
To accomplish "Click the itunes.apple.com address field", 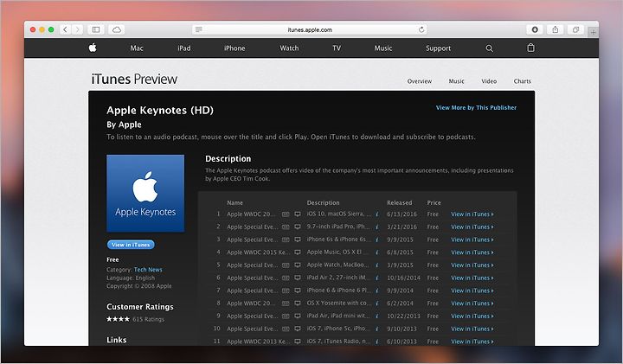I will 310,29.
